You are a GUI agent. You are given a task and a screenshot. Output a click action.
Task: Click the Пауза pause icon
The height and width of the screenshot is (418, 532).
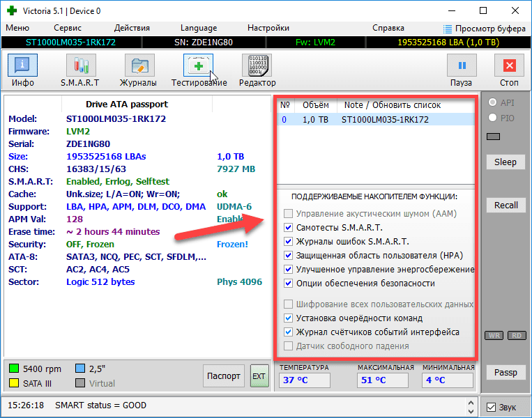[462, 65]
